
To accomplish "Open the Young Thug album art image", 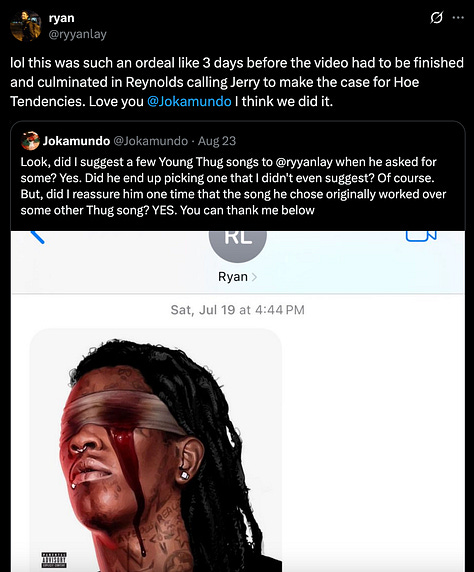I will (155, 450).
